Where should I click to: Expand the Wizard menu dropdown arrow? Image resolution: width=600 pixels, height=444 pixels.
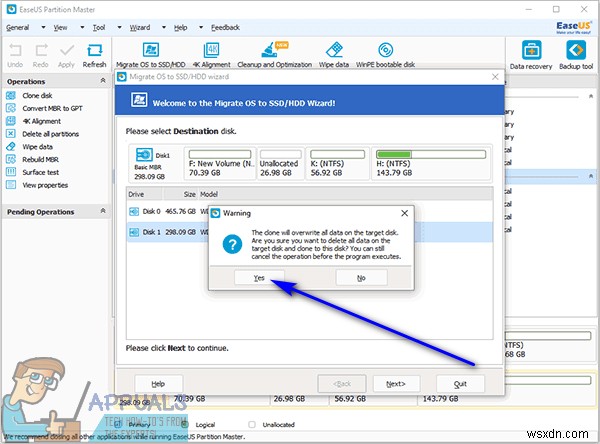click(164, 28)
